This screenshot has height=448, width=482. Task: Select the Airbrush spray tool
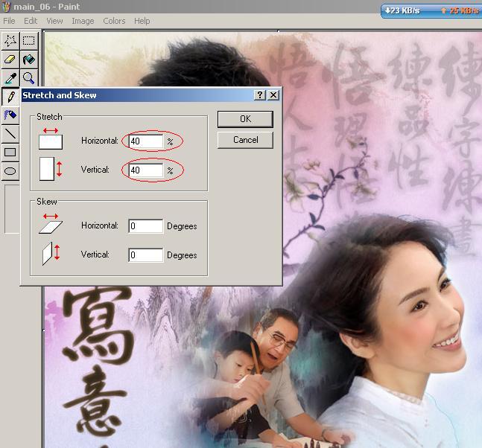click(10, 115)
